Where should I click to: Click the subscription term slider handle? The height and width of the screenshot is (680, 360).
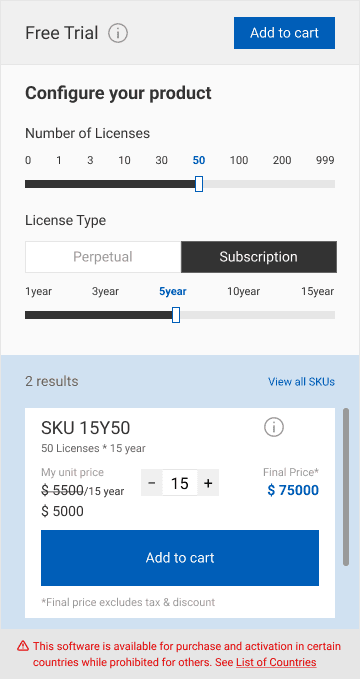pyautogui.click(x=176, y=315)
